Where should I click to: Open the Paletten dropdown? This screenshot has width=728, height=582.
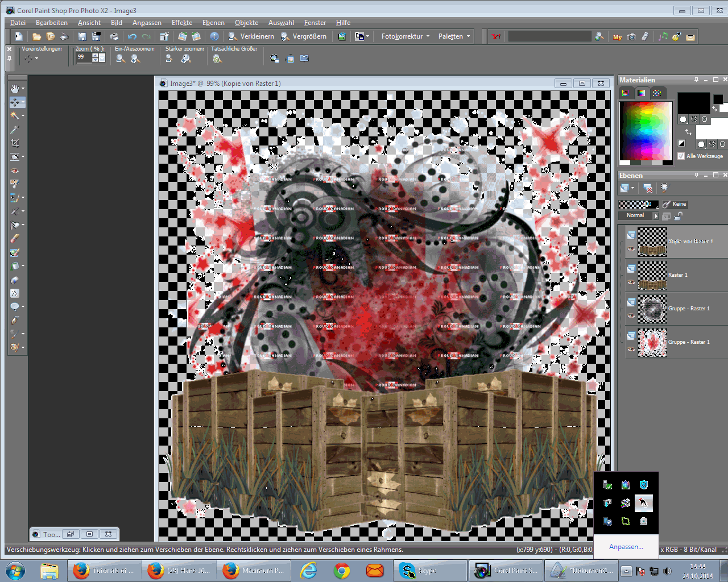point(454,36)
